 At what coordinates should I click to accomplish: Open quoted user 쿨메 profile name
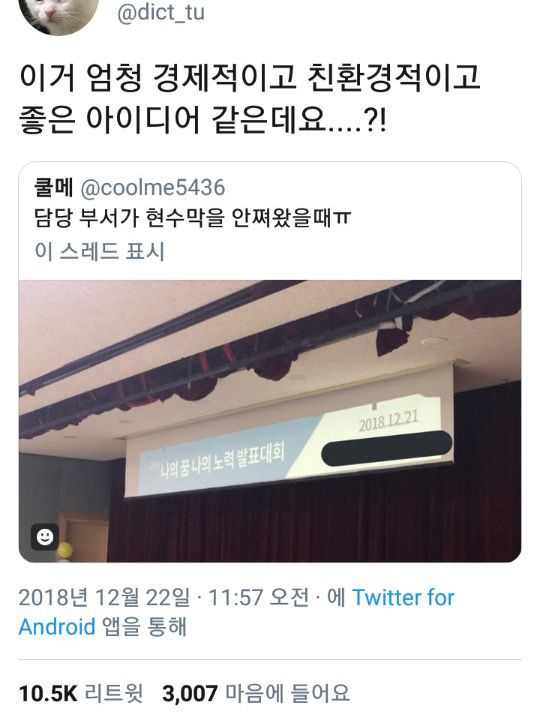click(53, 188)
